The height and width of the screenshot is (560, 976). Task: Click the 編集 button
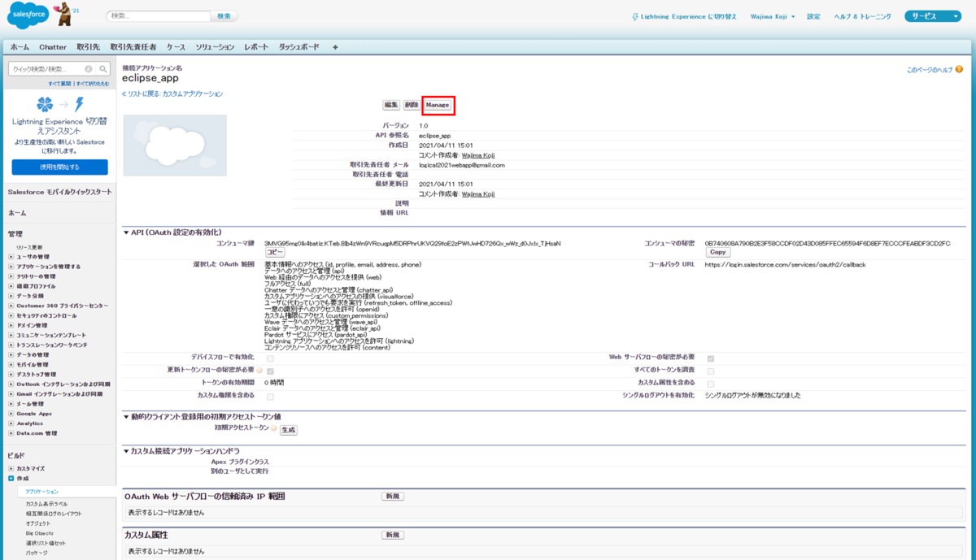(x=391, y=105)
